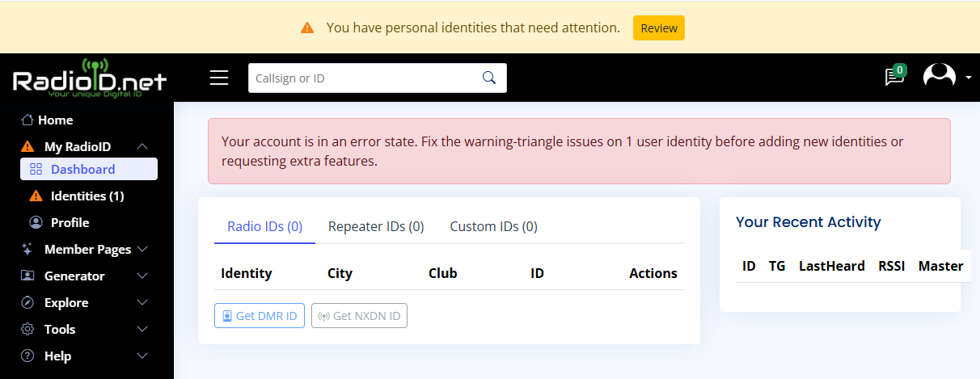Click the RadioID.net logo

pos(89,79)
